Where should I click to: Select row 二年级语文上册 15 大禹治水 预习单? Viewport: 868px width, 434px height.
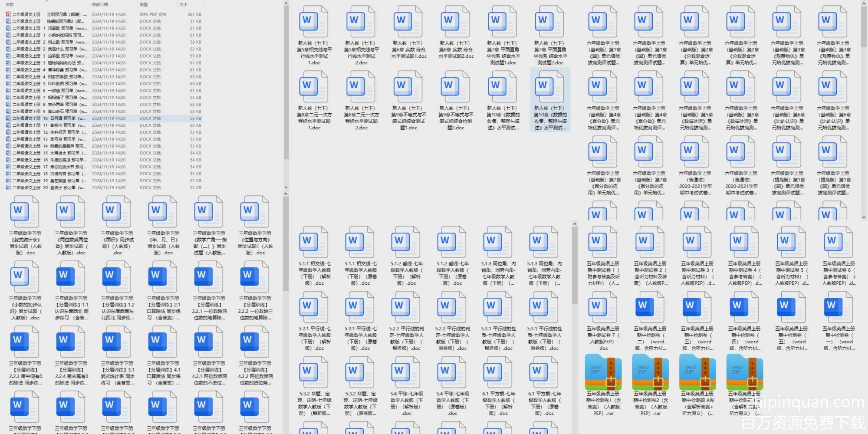(103, 153)
